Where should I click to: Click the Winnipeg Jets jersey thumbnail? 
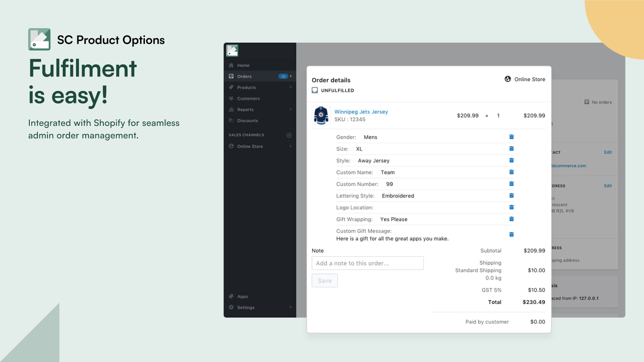point(321,115)
